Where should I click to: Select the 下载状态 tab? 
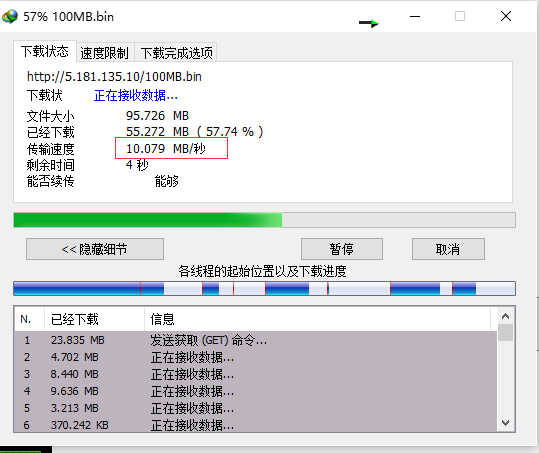click(x=45, y=51)
